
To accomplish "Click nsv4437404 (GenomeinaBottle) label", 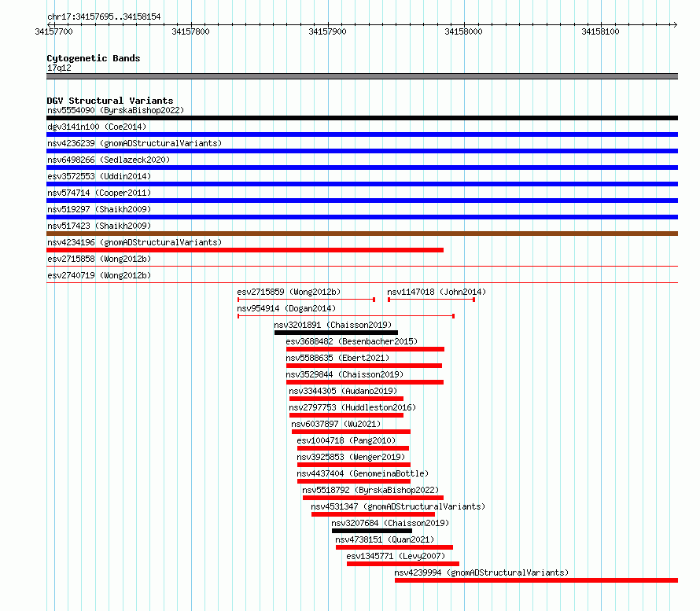I will click(363, 473).
